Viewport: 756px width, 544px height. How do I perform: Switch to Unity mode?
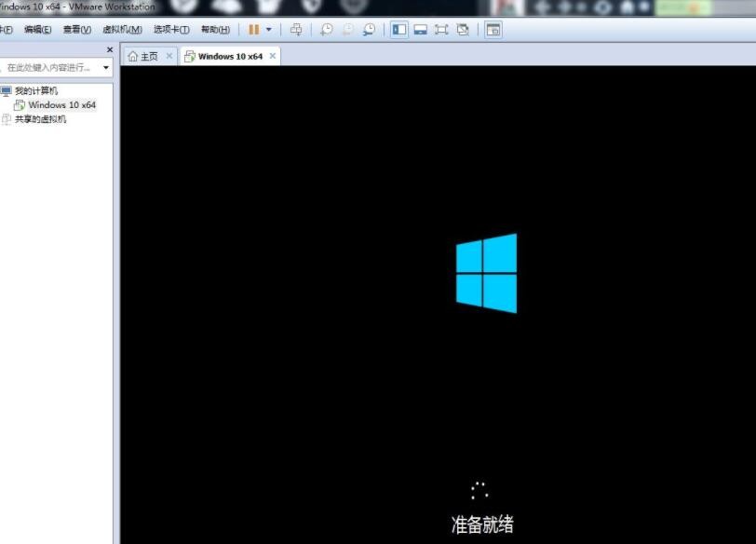pyautogui.click(x=463, y=30)
